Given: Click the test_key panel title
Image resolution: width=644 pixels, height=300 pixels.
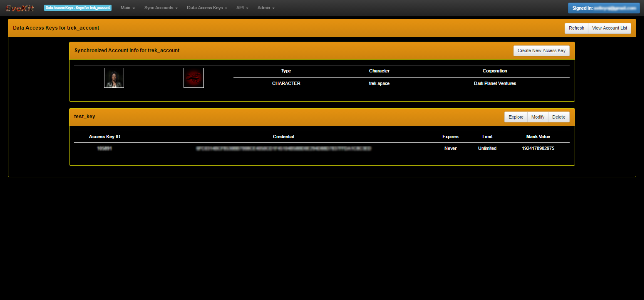Looking at the screenshot, I should [x=85, y=116].
